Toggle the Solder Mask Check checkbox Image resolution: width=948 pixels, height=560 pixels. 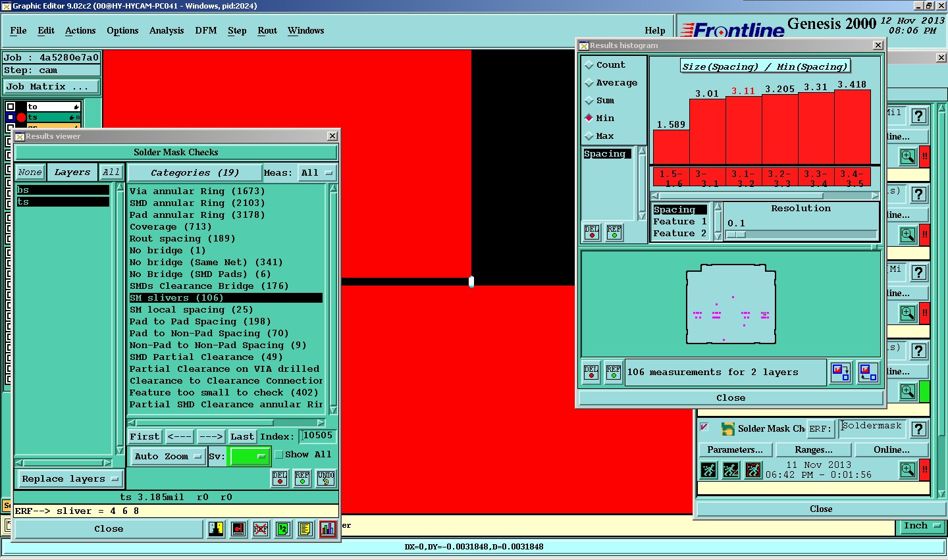click(x=704, y=427)
